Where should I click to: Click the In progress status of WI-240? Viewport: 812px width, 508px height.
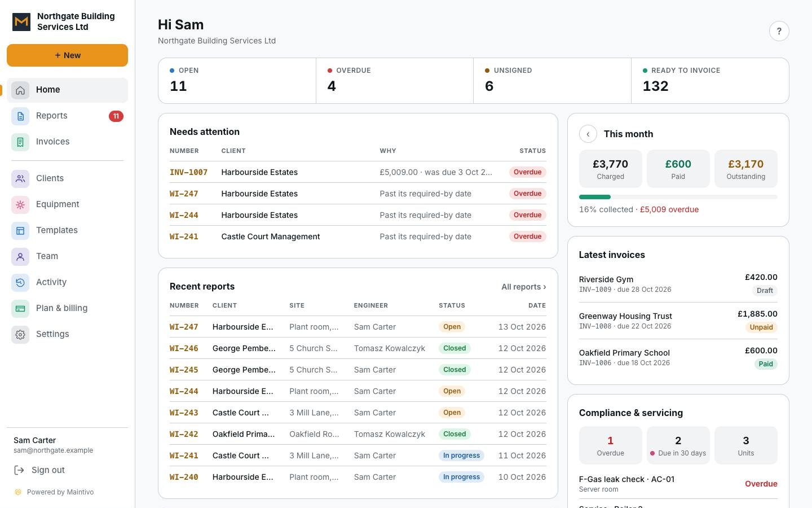point(461,477)
